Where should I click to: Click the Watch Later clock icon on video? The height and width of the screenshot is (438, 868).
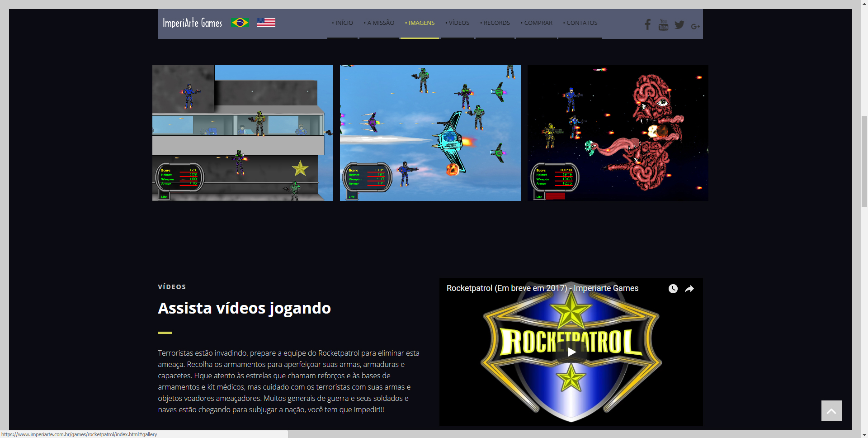(673, 289)
